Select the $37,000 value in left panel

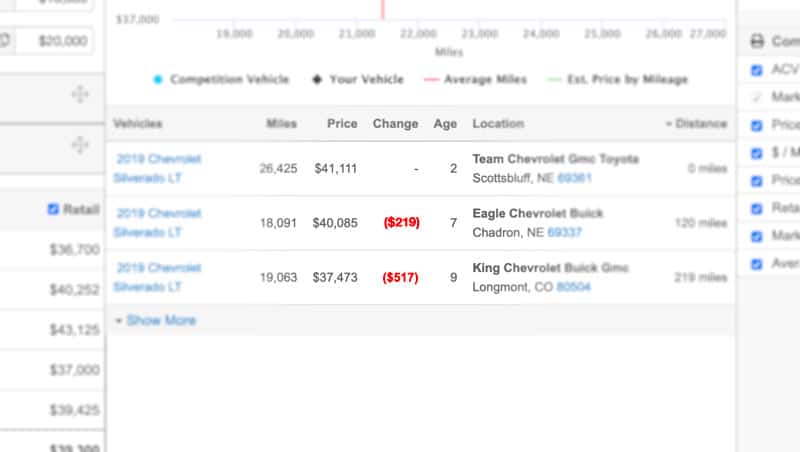click(74, 370)
